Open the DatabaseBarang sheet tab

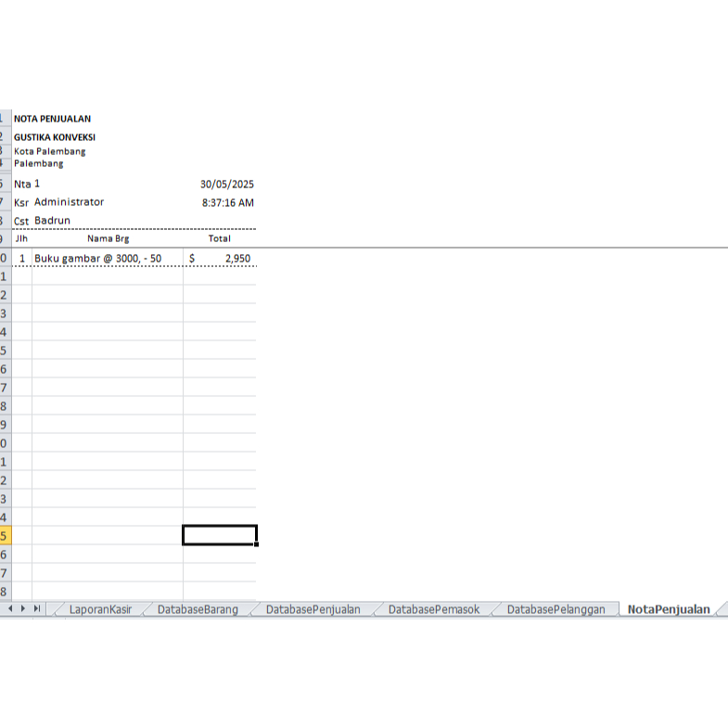point(198,609)
